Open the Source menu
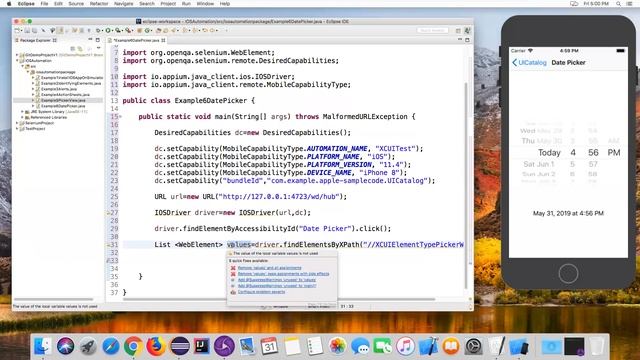This screenshot has width=640, height=360. coord(76,4)
